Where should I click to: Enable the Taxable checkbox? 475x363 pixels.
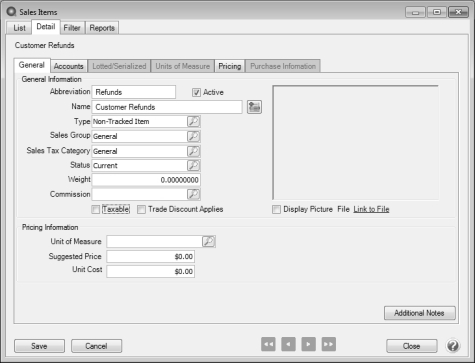[96, 209]
